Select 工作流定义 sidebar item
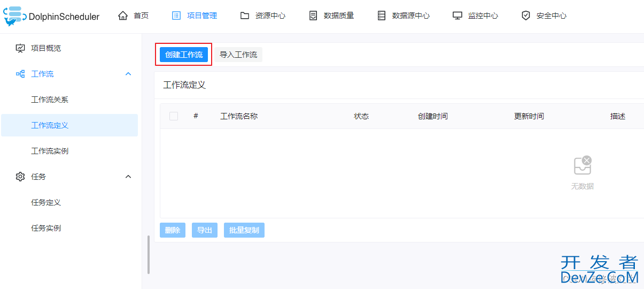 tap(69, 125)
